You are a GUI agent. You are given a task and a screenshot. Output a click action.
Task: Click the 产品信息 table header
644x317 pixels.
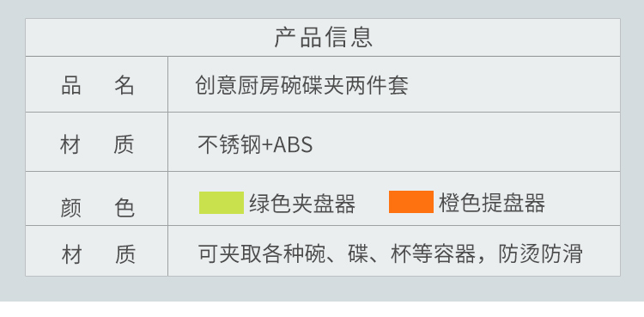click(323, 37)
